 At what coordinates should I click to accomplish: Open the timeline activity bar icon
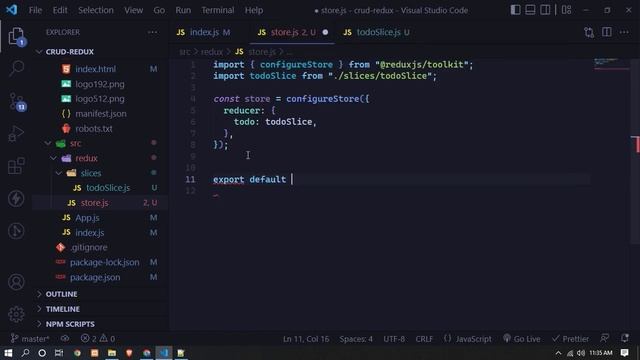16,231
